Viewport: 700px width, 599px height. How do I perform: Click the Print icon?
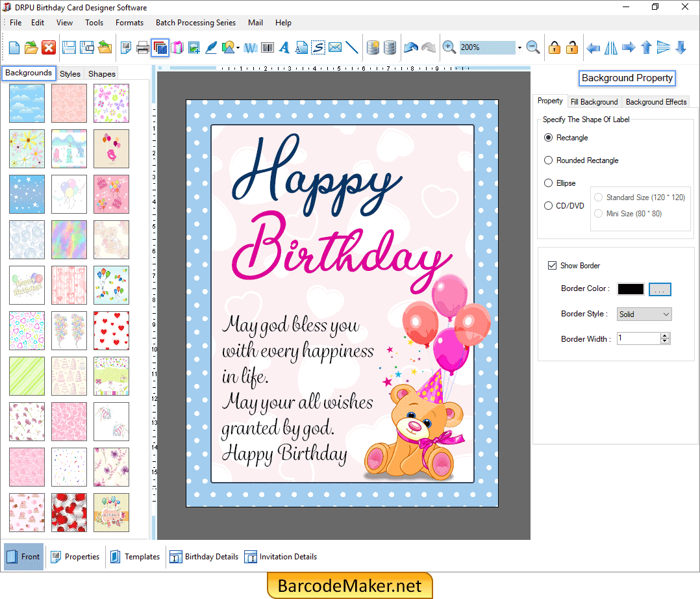142,47
